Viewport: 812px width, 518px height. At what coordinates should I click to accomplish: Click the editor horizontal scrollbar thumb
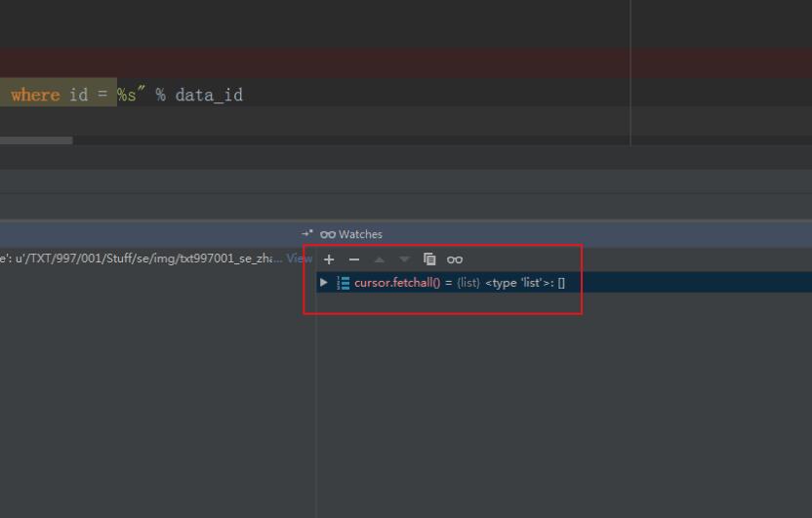pyautogui.click(x=36, y=140)
